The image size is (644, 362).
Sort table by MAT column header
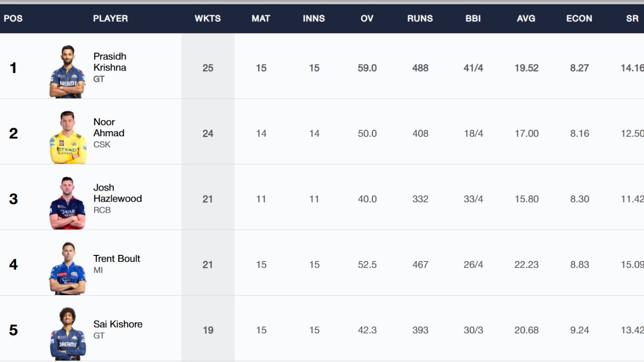click(261, 18)
